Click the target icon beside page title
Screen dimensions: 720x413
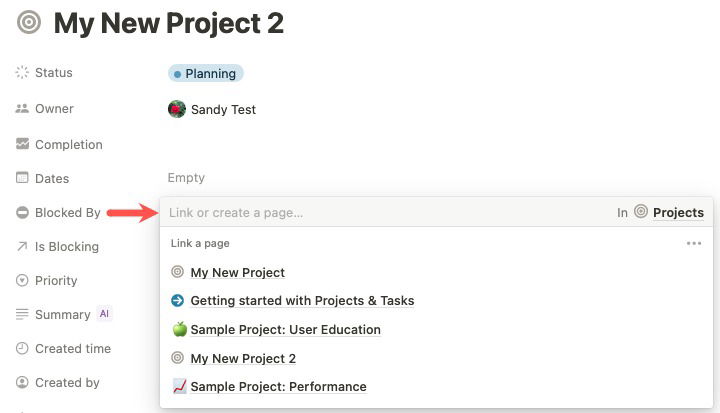pos(29,22)
